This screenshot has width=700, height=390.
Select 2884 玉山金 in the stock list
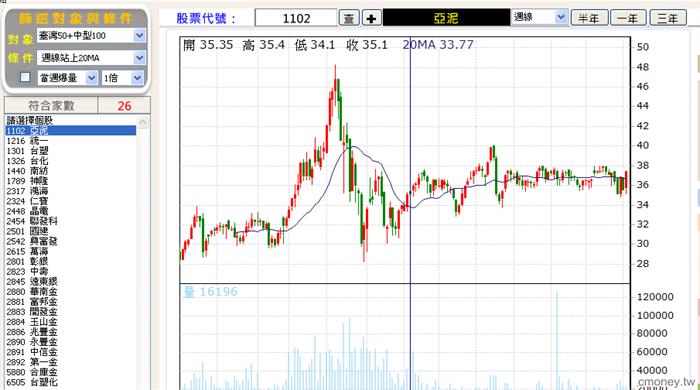pos(71,322)
